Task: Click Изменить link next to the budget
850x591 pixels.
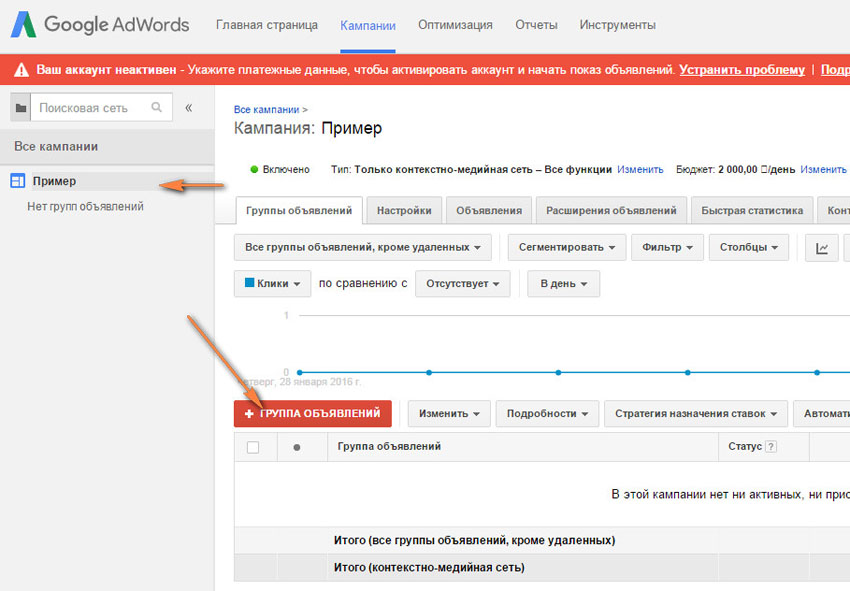Action: click(823, 170)
